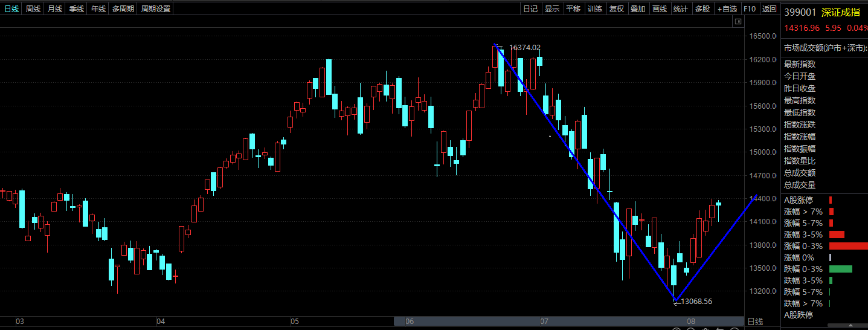Viewport: 868px width, 330px height.
Task: Click the 13200.00 price axis label
Action: [x=762, y=291]
